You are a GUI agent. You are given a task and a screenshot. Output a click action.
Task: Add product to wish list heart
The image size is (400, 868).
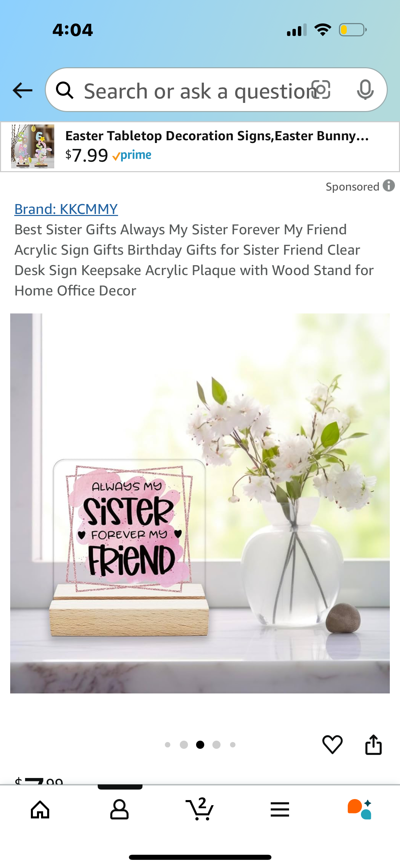pos(332,744)
